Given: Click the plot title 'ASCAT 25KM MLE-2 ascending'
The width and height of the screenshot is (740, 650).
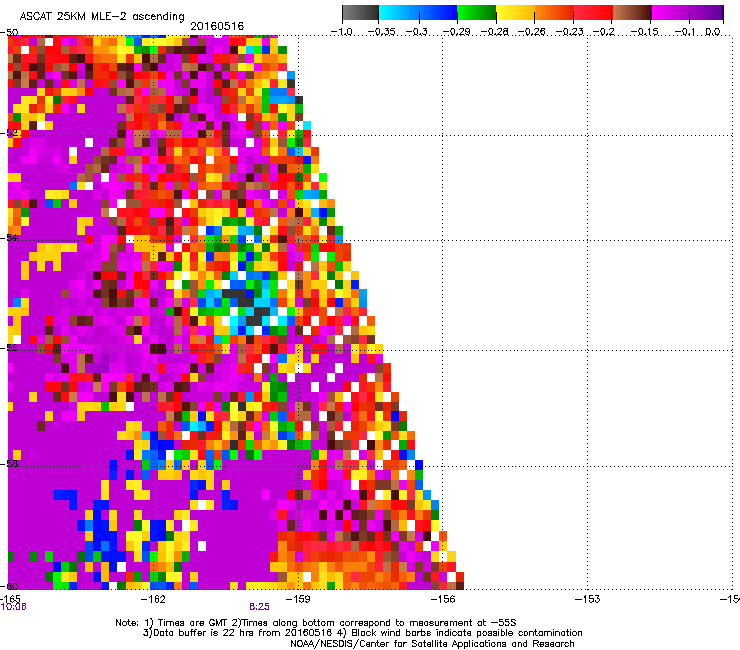Looking at the screenshot, I should (102, 17).
